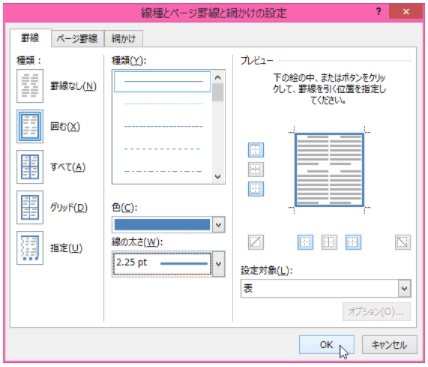This screenshot has width=428, height=367.
Task: Open the 線の太さ width dropdown arrow
Action: point(219,264)
